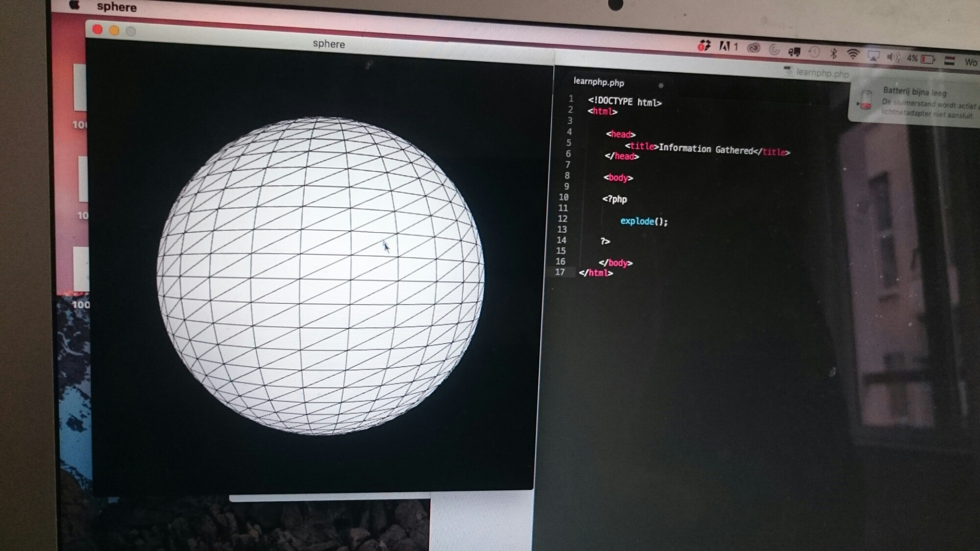The height and width of the screenshot is (551, 980).
Task: Open the Time Machine menu icon
Action: pyautogui.click(x=814, y=52)
